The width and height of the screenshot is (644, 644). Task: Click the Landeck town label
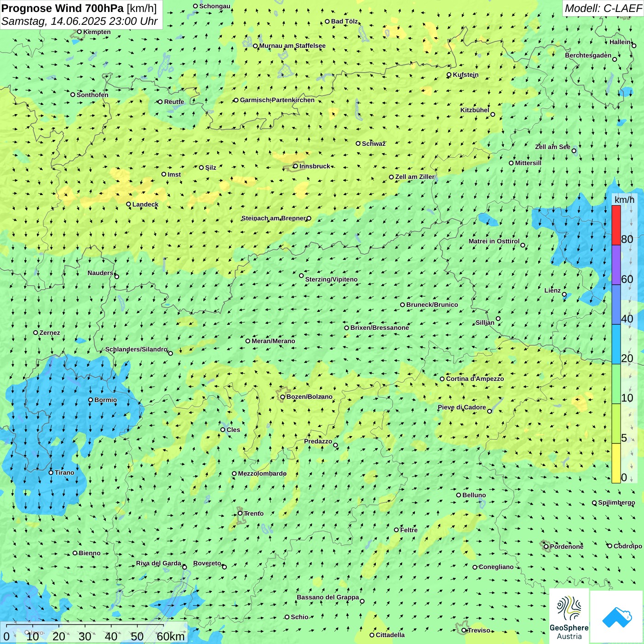pos(145,204)
